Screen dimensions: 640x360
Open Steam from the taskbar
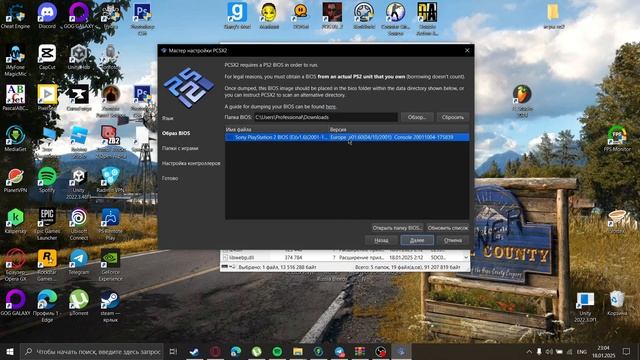194,351
